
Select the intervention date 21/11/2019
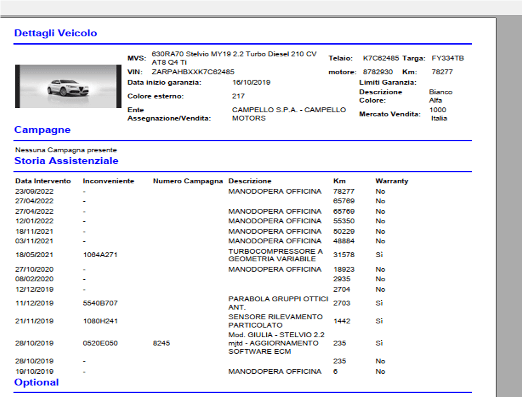[x=34, y=321]
